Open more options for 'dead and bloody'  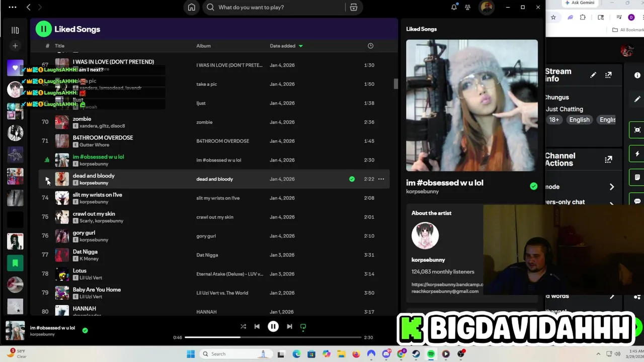pyautogui.click(x=381, y=179)
